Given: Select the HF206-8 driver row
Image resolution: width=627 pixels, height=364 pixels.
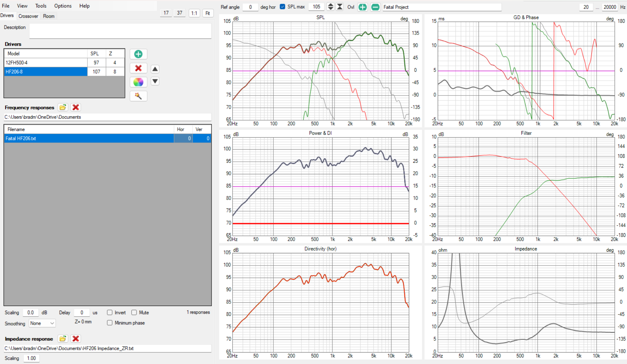Looking at the screenshot, I should click(x=64, y=71).
